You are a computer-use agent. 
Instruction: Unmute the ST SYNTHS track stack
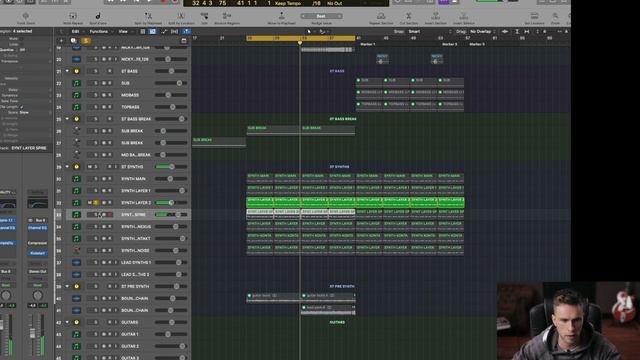click(90, 167)
